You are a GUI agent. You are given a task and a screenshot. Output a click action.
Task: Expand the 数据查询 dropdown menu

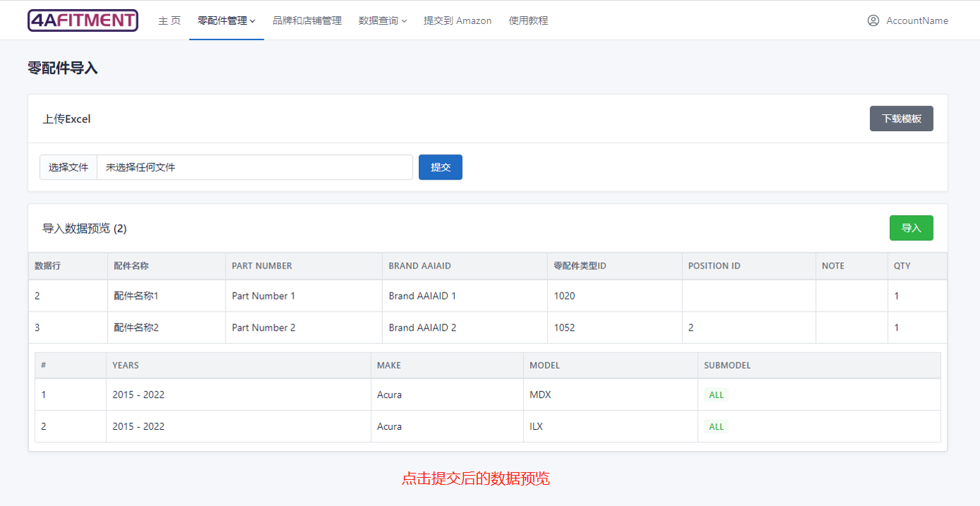click(x=382, y=20)
